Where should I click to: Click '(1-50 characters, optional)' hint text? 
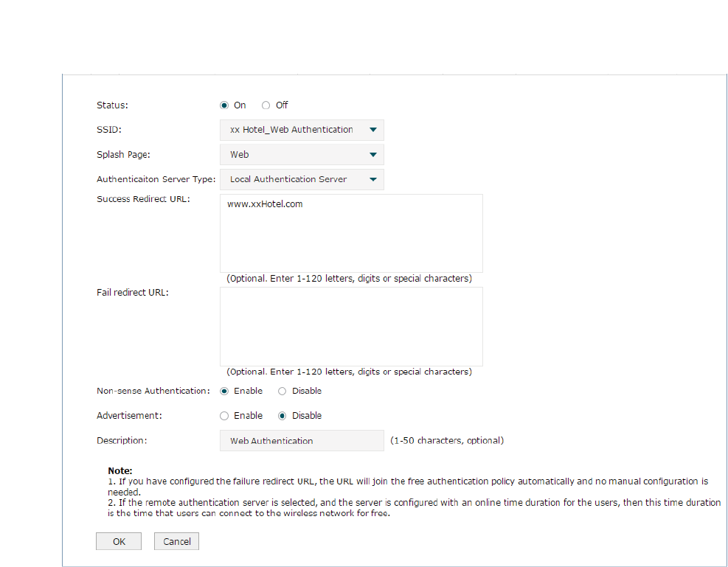point(447,440)
